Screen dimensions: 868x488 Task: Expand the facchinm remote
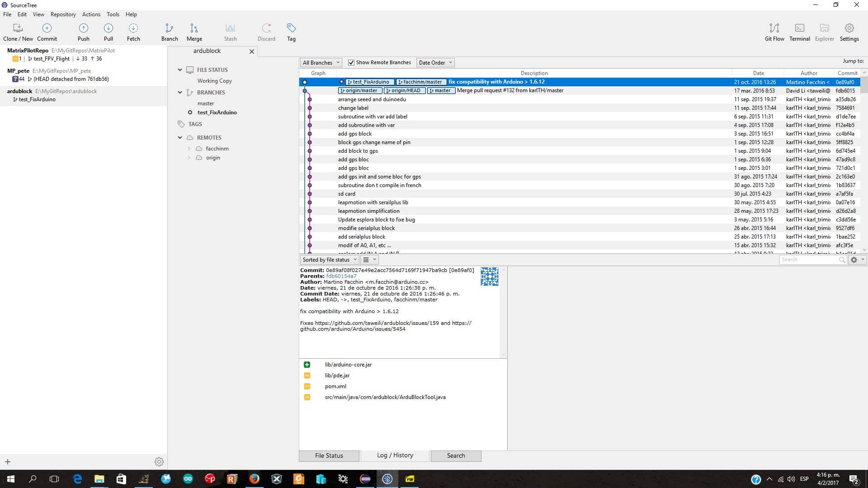pos(189,149)
